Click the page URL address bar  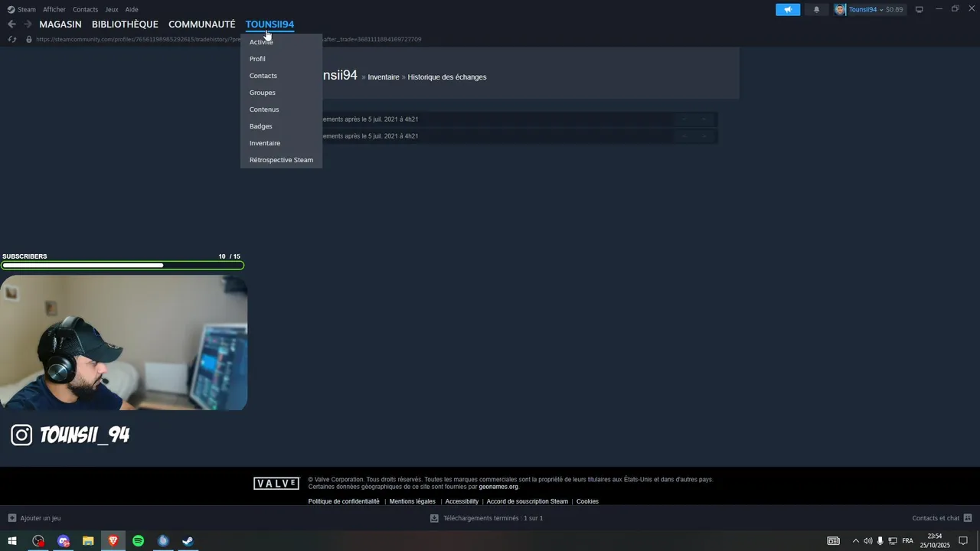229,39
